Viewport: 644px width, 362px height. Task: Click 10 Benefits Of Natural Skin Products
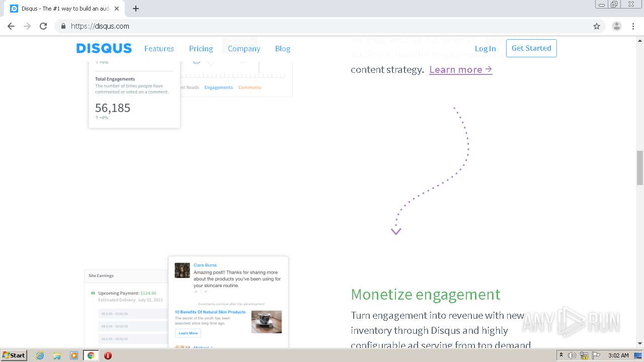(210, 312)
